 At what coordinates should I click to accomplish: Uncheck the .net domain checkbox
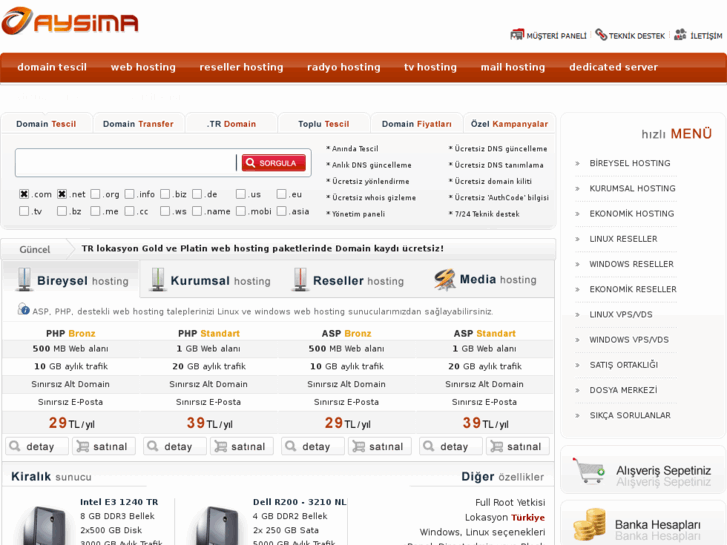[62, 194]
